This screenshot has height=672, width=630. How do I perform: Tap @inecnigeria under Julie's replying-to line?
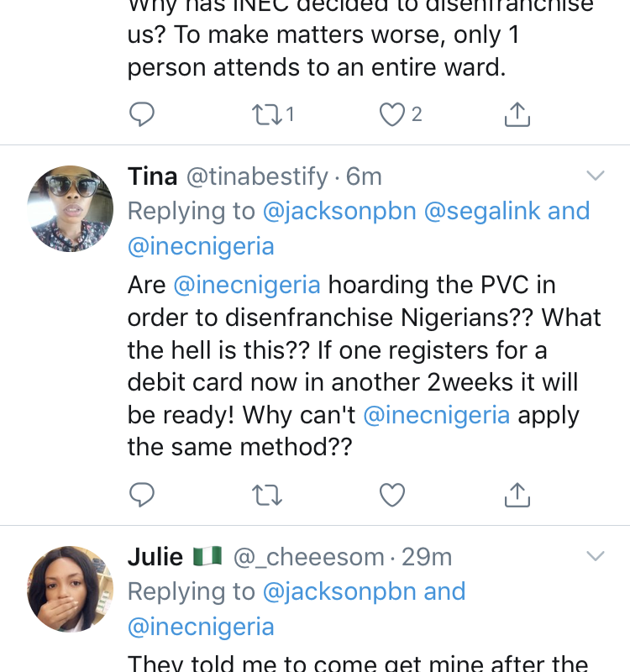[201, 627]
